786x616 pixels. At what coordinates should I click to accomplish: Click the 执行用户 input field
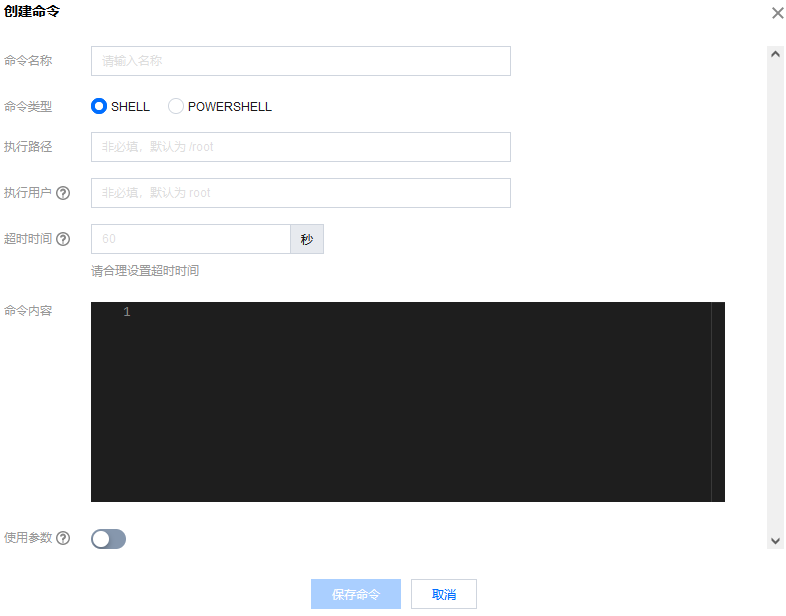[x=301, y=193]
